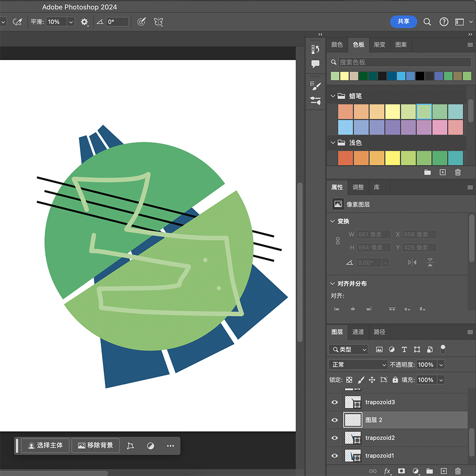Open the 平滑 percentage dropdown
Screen dimensions: 476x476
click(71, 22)
